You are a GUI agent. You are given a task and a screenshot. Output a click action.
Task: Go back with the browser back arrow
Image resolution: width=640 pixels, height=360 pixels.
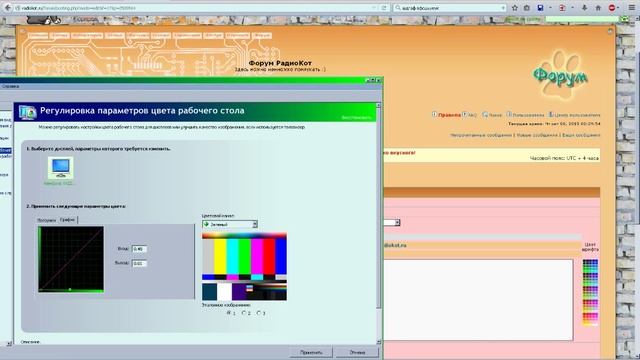pos(7,8)
